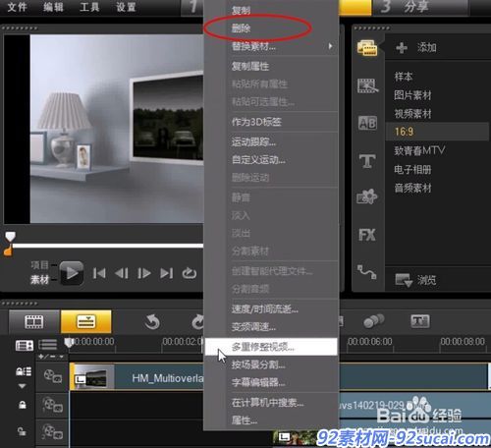The height and width of the screenshot is (448, 491).
Task: Open the chapter/cue menu icon
Action: coord(48,345)
